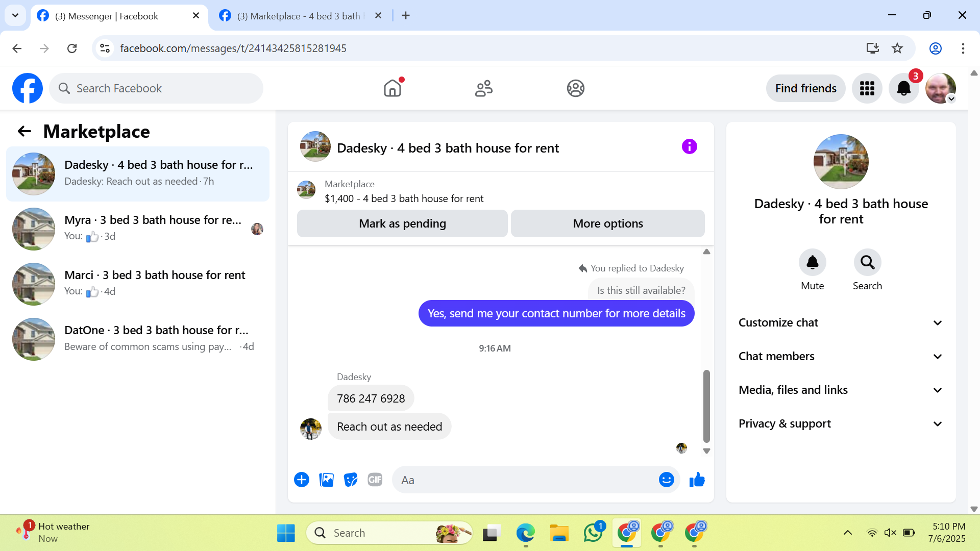The height and width of the screenshot is (551, 980).
Task: Open the Facebook menu grid icon
Action: (x=867, y=88)
